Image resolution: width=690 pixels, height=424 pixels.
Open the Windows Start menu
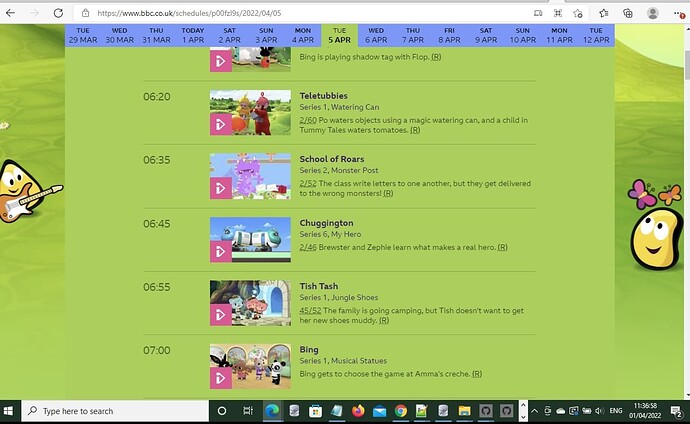[x=8, y=411]
